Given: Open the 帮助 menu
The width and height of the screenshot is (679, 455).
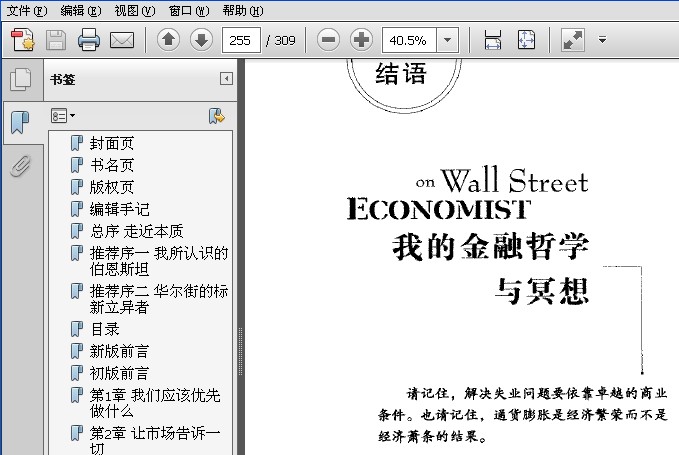Looking at the screenshot, I should [243, 10].
